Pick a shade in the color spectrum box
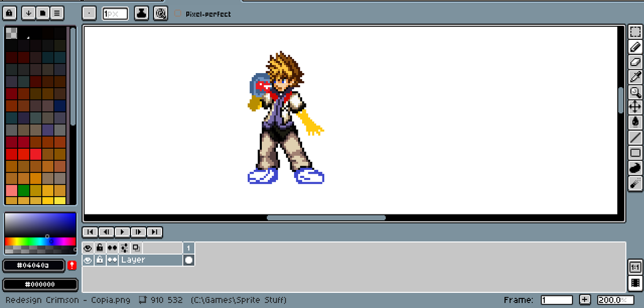 coord(40,225)
